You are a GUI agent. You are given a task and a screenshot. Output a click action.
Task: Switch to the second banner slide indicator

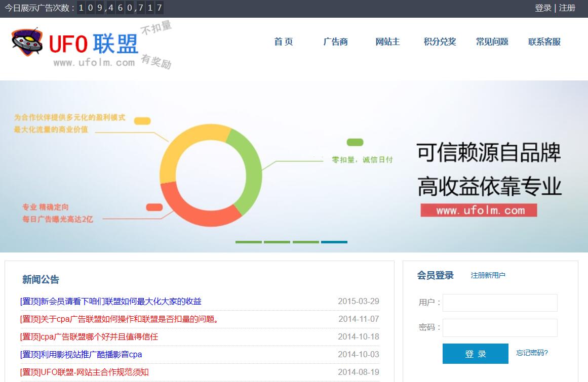tap(277, 242)
